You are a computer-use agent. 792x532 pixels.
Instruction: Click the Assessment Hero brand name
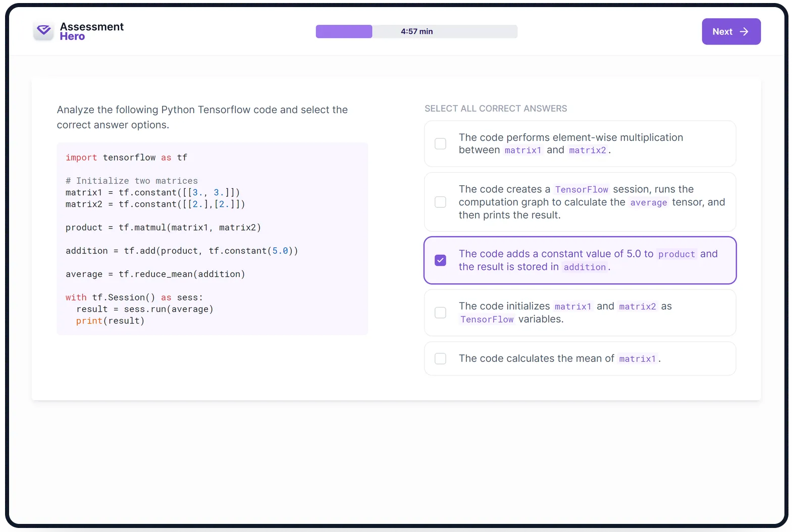(x=91, y=31)
